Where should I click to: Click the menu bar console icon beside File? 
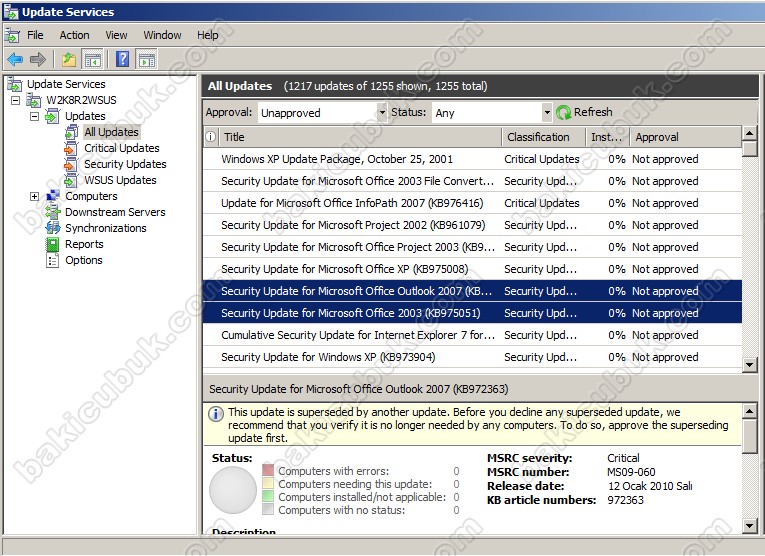tap(12, 35)
